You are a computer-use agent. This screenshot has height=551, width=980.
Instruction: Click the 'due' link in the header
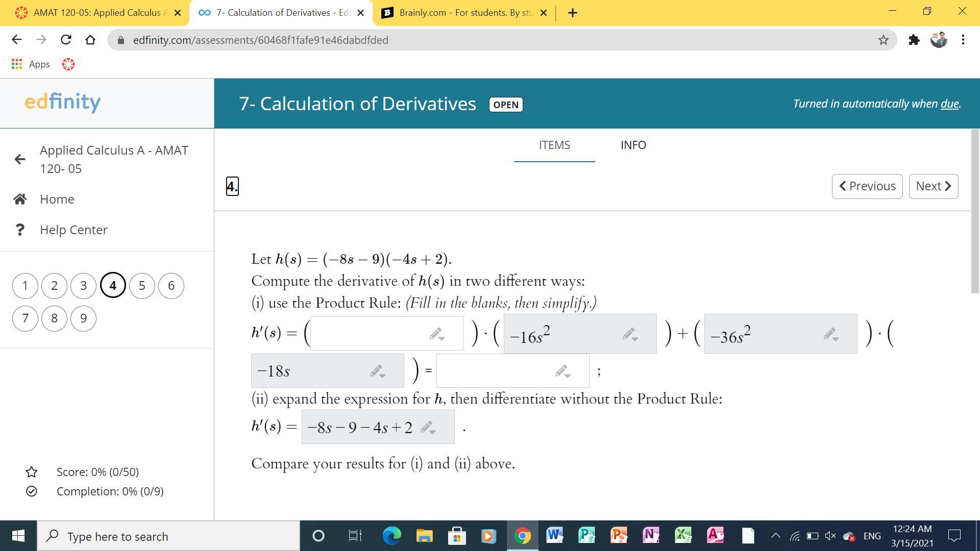pos(949,104)
